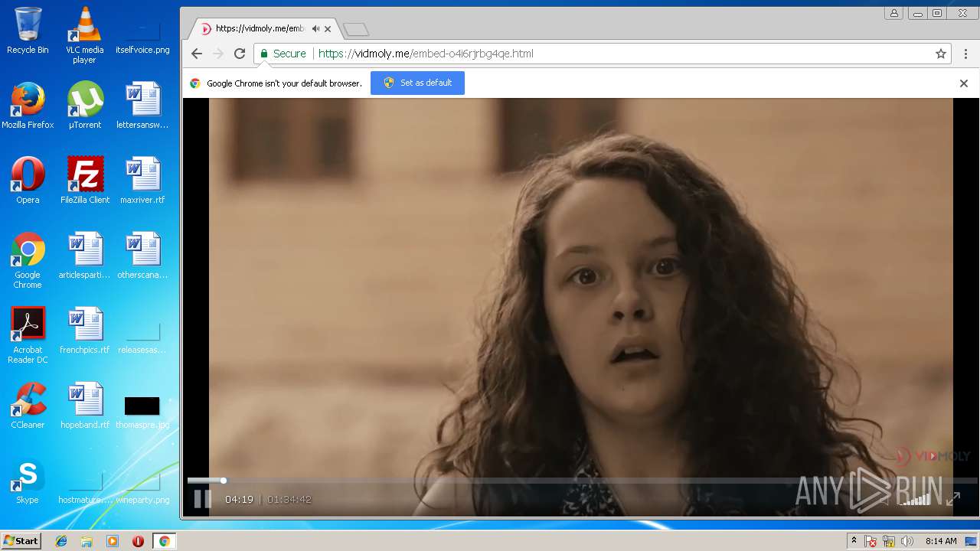Open the Action Center flag tray icon
Screen dimensions: 980x551
coord(871,541)
